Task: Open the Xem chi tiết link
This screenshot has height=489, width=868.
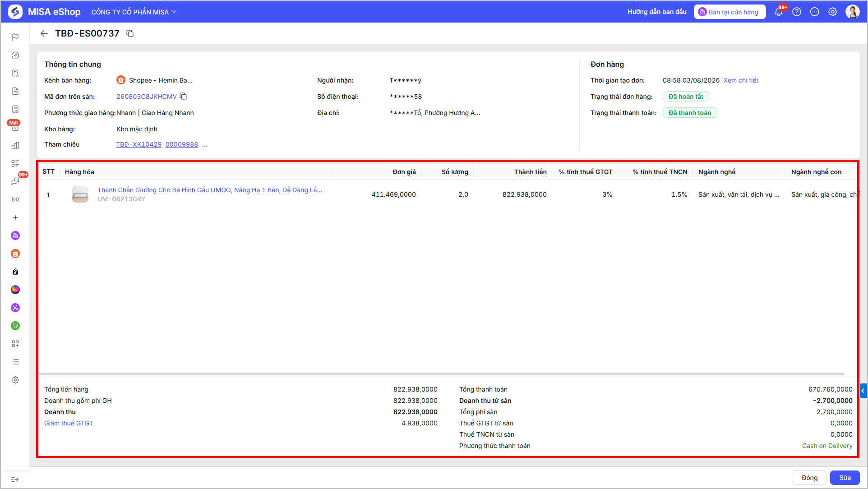Action: point(741,80)
